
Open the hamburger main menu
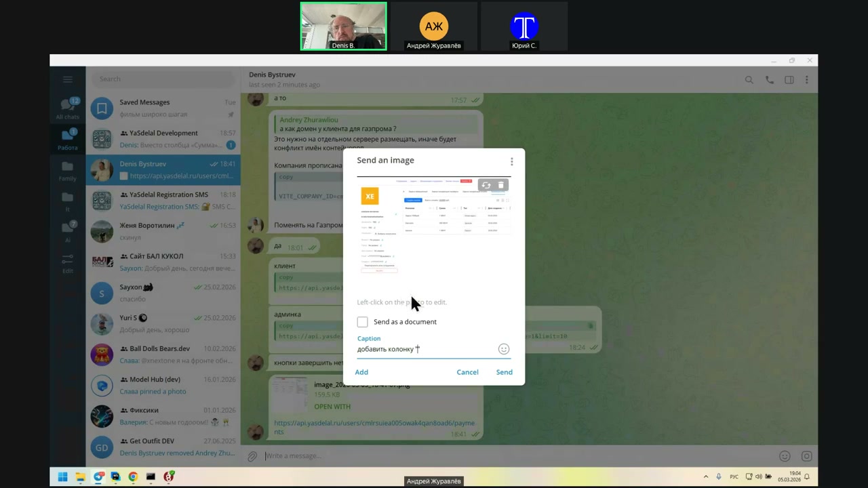pos(67,79)
